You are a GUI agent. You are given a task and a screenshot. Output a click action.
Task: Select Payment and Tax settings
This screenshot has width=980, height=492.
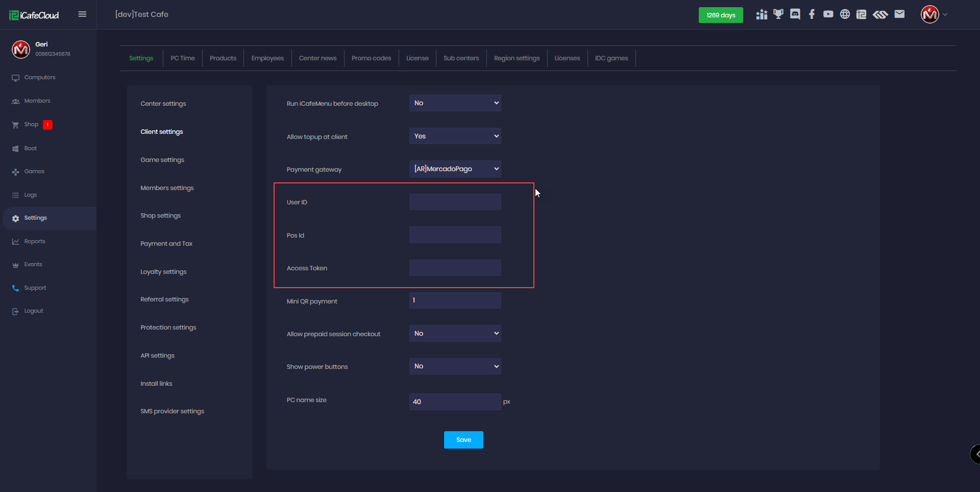(x=166, y=244)
